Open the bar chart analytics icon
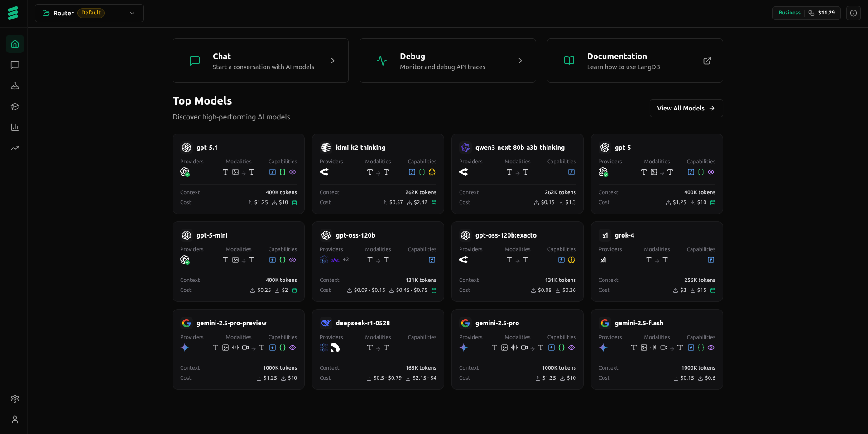868x434 pixels. 15,127
